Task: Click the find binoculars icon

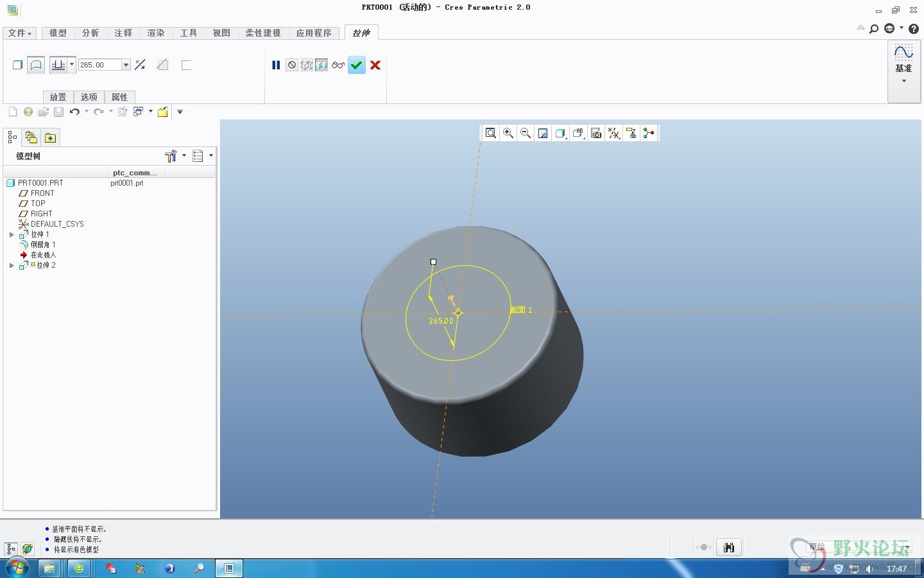Action: click(x=729, y=547)
